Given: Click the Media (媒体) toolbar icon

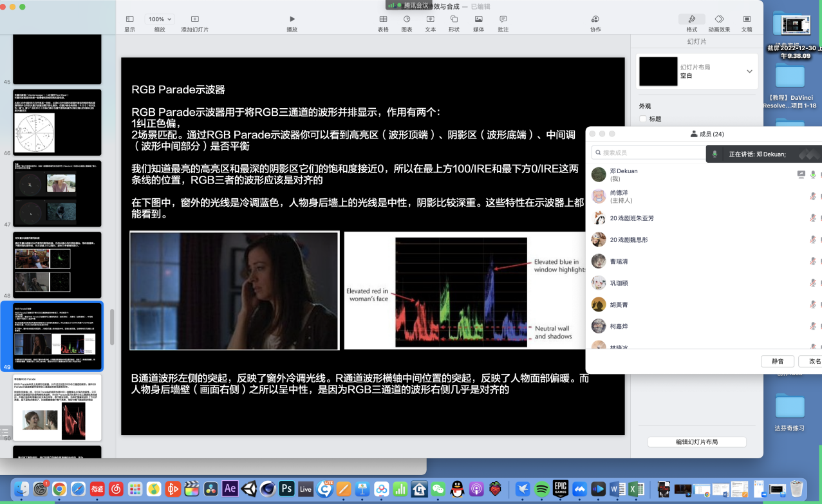Looking at the screenshot, I should (x=478, y=19).
